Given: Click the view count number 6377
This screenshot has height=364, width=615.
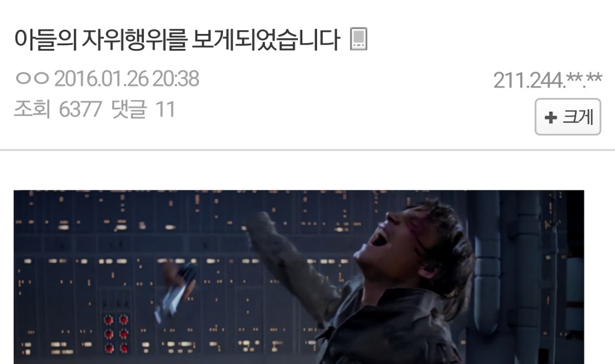Looking at the screenshot, I should (x=80, y=110).
